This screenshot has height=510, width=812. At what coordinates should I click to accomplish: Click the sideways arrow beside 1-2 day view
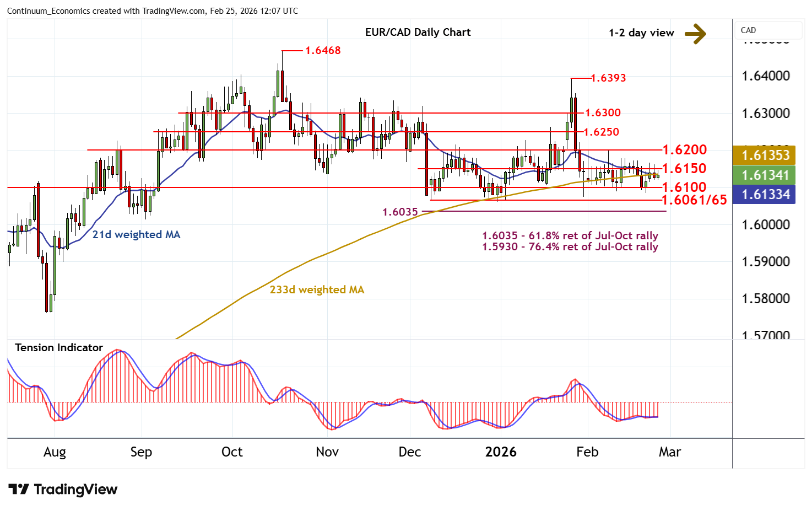pos(695,33)
